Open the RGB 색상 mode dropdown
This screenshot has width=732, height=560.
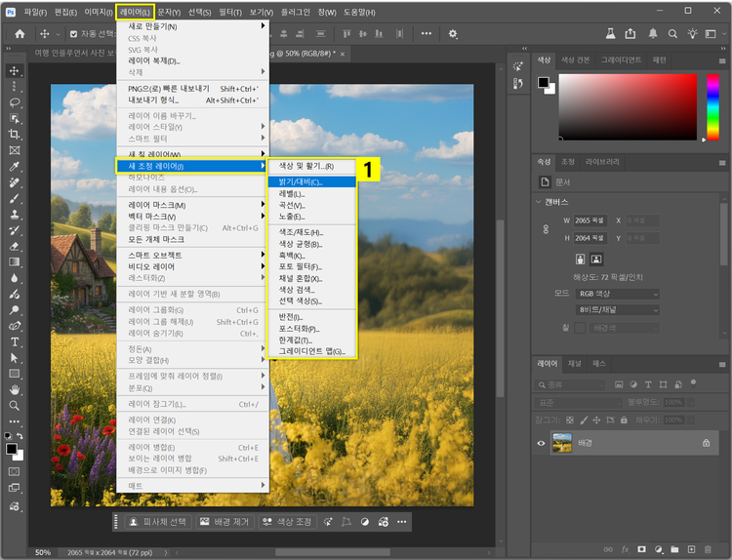click(616, 293)
